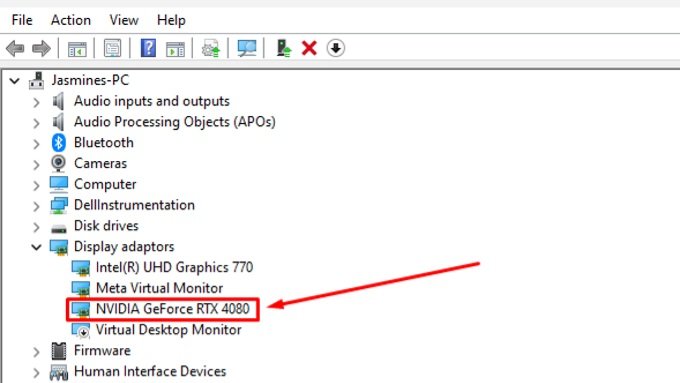Collapse the Display adaptors category
The width and height of the screenshot is (680, 383).
coord(36,247)
